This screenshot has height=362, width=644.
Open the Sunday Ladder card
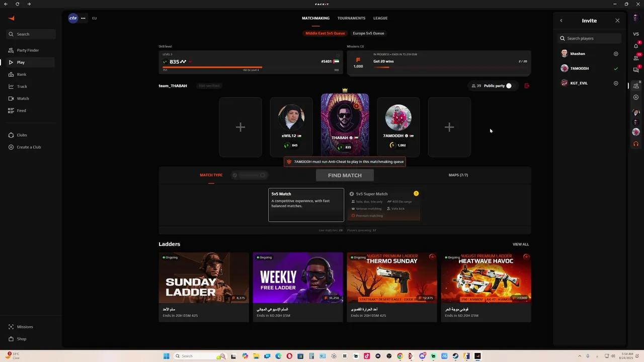(x=204, y=287)
